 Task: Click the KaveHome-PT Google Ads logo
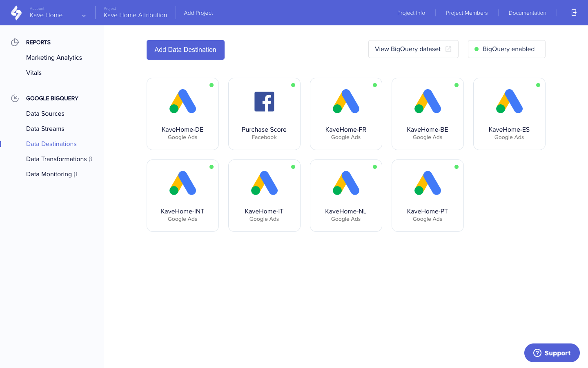click(428, 183)
